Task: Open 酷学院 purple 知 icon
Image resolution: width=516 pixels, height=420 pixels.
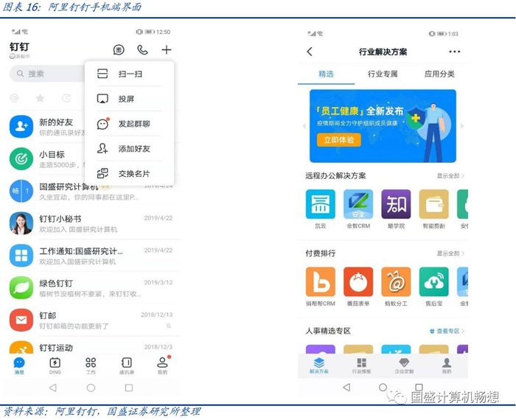Action: [396, 204]
